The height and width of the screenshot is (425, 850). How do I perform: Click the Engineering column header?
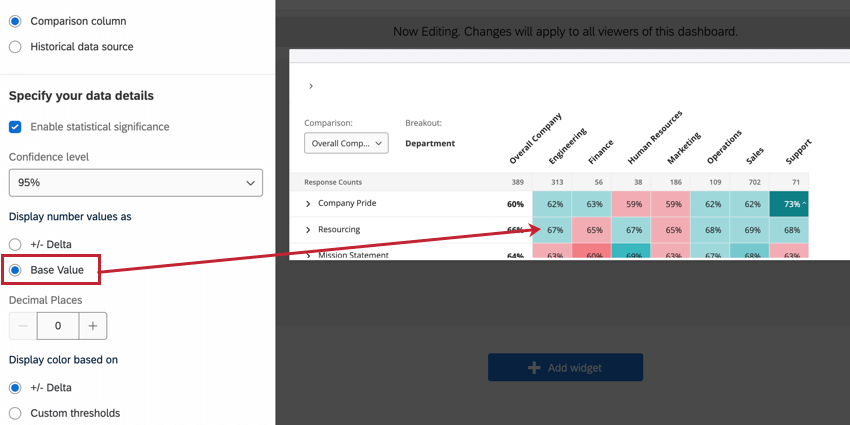(x=568, y=148)
